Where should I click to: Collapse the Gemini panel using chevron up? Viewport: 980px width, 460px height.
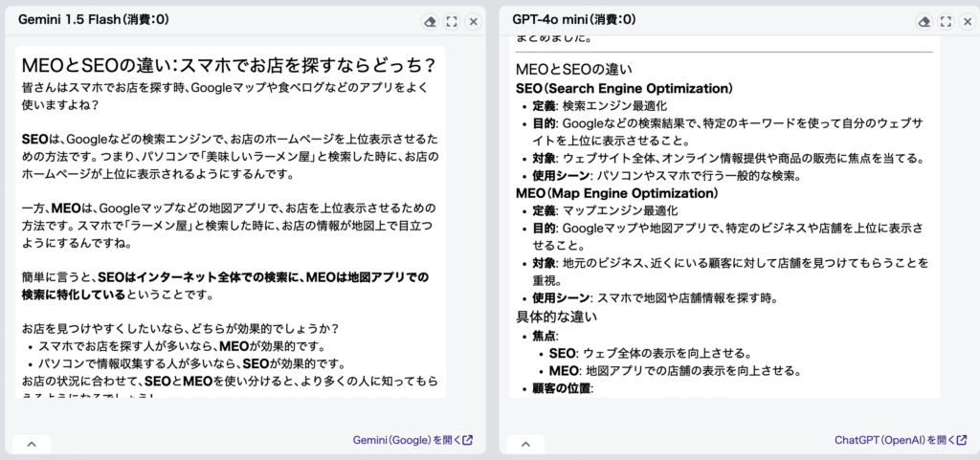(32, 445)
